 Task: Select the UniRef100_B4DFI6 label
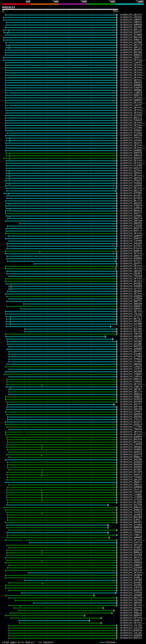tap(131, 95)
